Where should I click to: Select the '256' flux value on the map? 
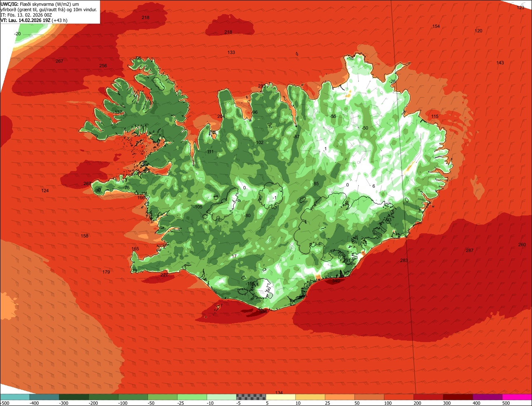(x=103, y=66)
